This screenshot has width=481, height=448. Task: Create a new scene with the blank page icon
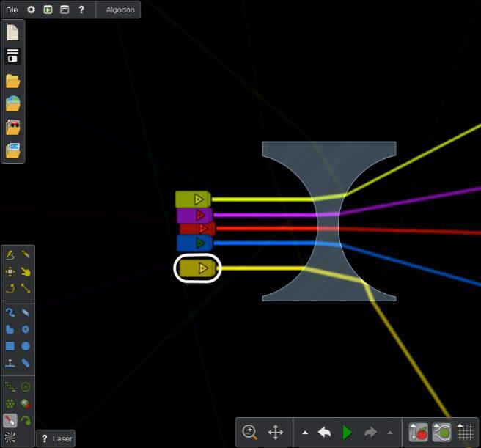(13, 33)
